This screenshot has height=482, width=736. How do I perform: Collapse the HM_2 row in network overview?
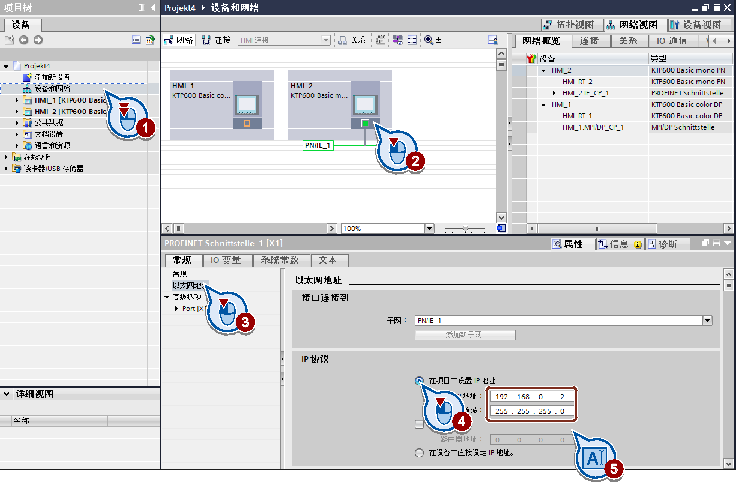544,71
